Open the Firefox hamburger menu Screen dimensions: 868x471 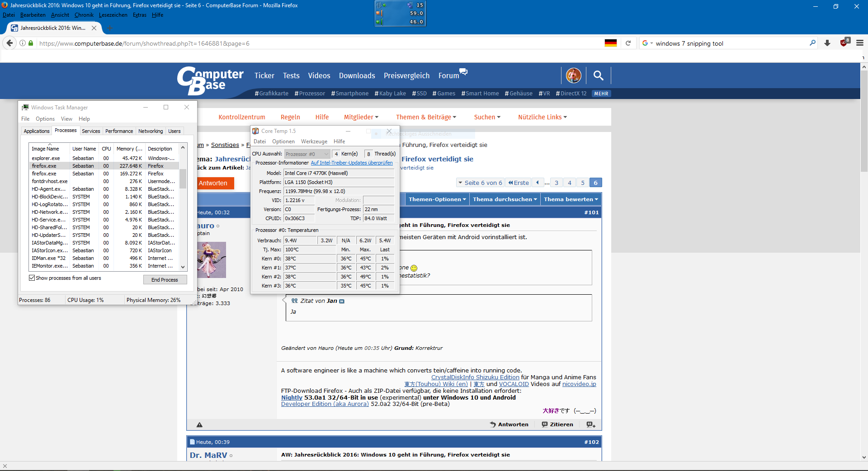(860, 43)
